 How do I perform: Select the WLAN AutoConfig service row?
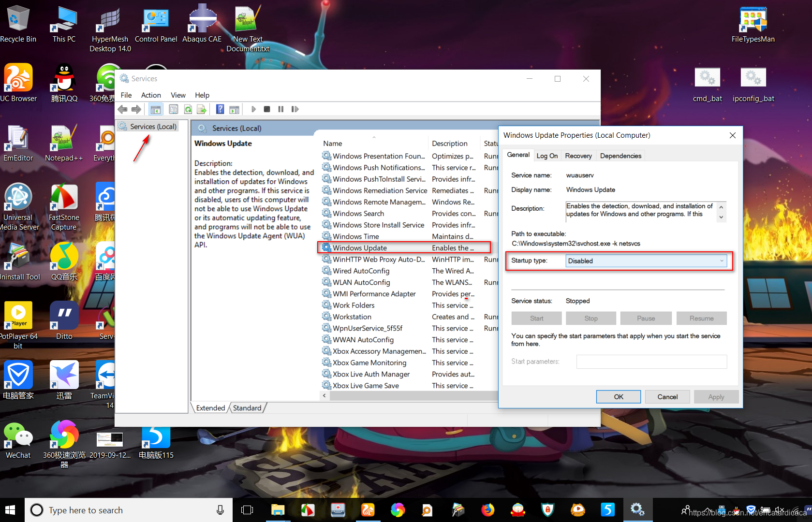point(410,282)
